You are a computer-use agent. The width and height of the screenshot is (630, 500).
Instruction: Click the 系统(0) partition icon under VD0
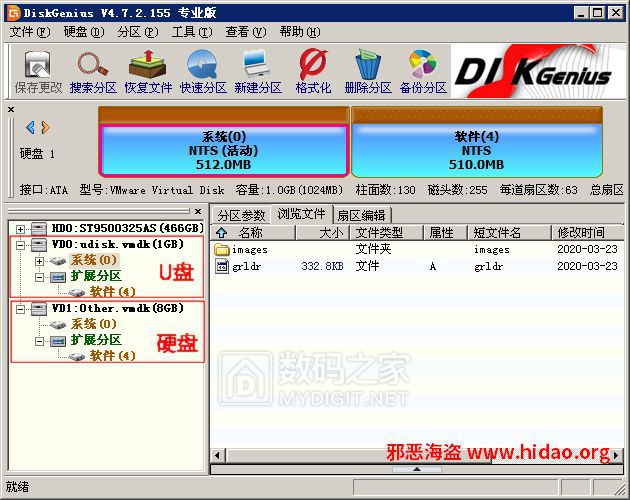58,261
